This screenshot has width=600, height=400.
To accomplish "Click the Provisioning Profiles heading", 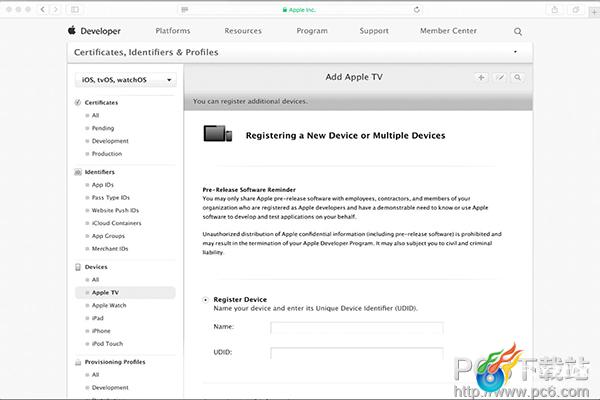I will (x=115, y=362).
